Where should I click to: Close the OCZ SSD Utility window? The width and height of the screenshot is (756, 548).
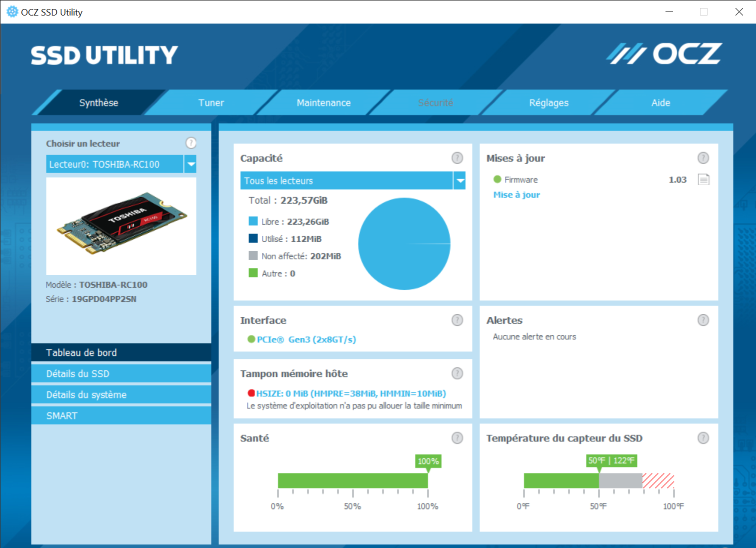click(x=739, y=12)
